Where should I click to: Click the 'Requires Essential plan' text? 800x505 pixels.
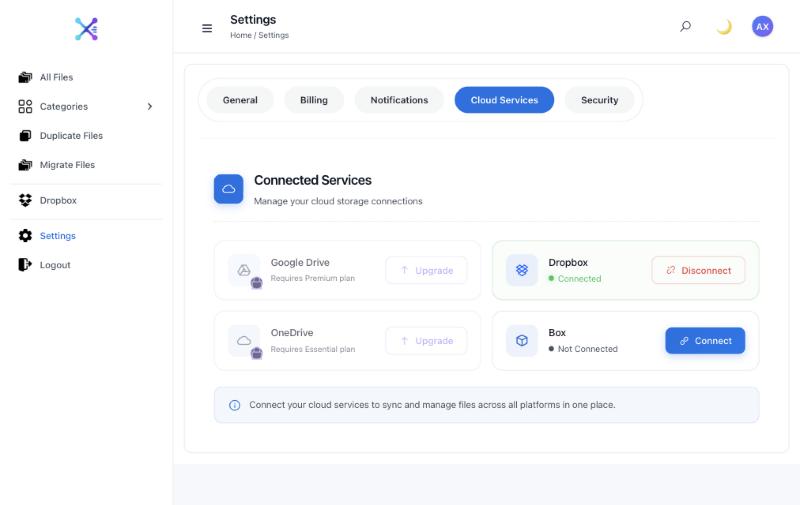tap(313, 349)
